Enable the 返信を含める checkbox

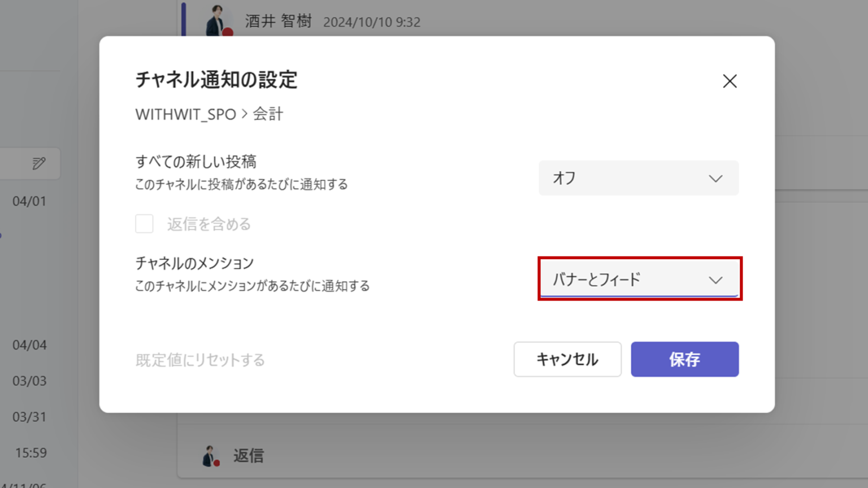click(144, 224)
